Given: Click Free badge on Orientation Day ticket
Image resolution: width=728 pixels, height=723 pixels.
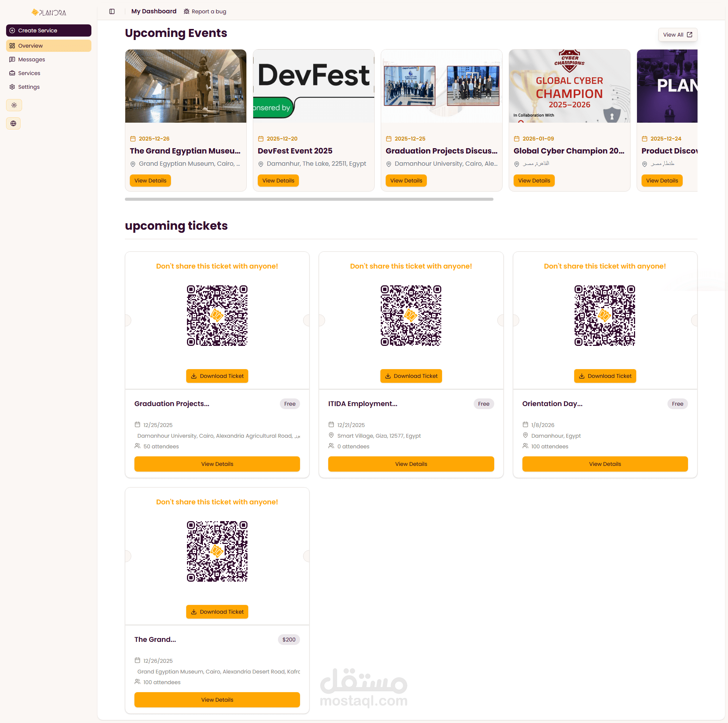Looking at the screenshot, I should point(678,404).
